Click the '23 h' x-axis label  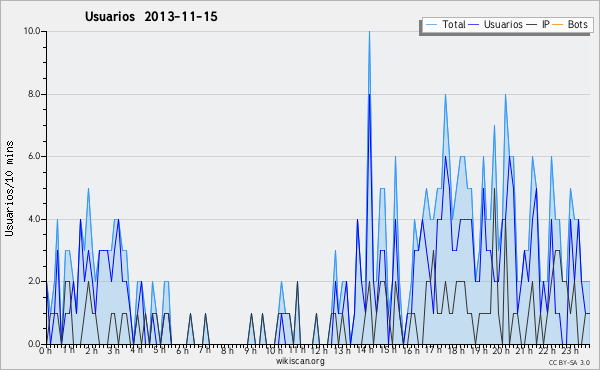tap(570, 351)
